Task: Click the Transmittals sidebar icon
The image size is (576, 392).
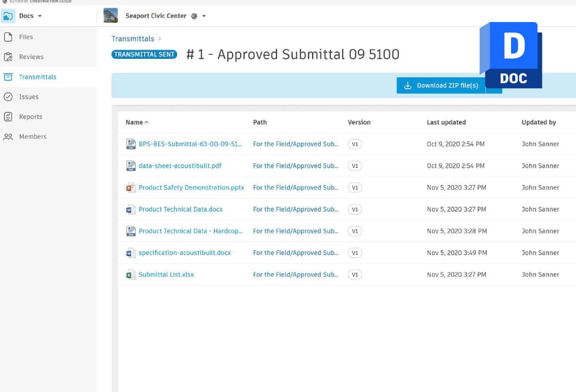Action: [x=9, y=77]
